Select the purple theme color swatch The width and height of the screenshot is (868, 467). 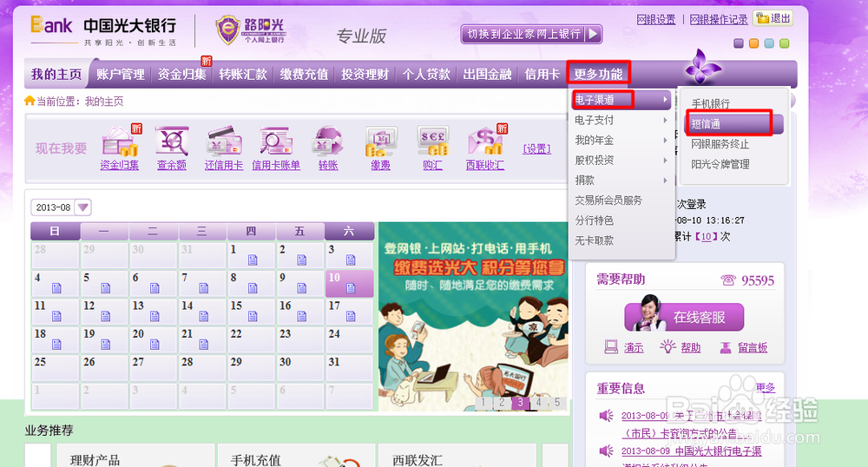pyautogui.click(x=739, y=43)
